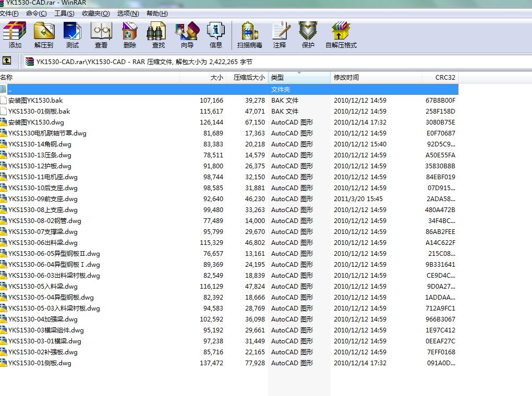Click the 自解压格式 (SFX) toolbar icon

click(x=341, y=35)
